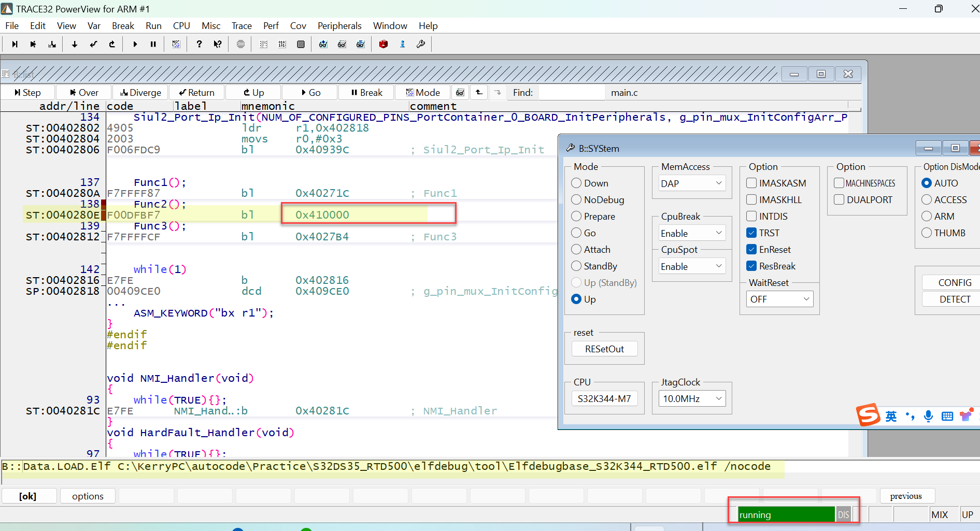Select the THUMB option radio button
This screenshot has height=531, width=980.
[927, 233]
